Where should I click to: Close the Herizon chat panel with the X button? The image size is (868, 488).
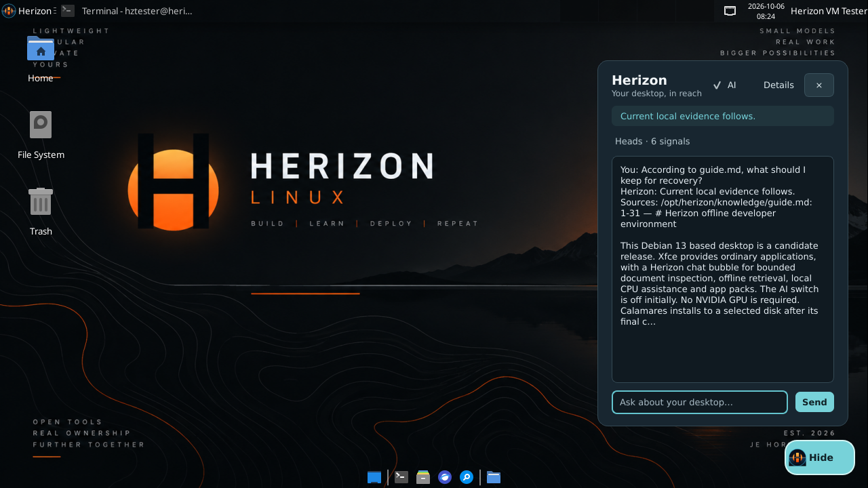819,85
